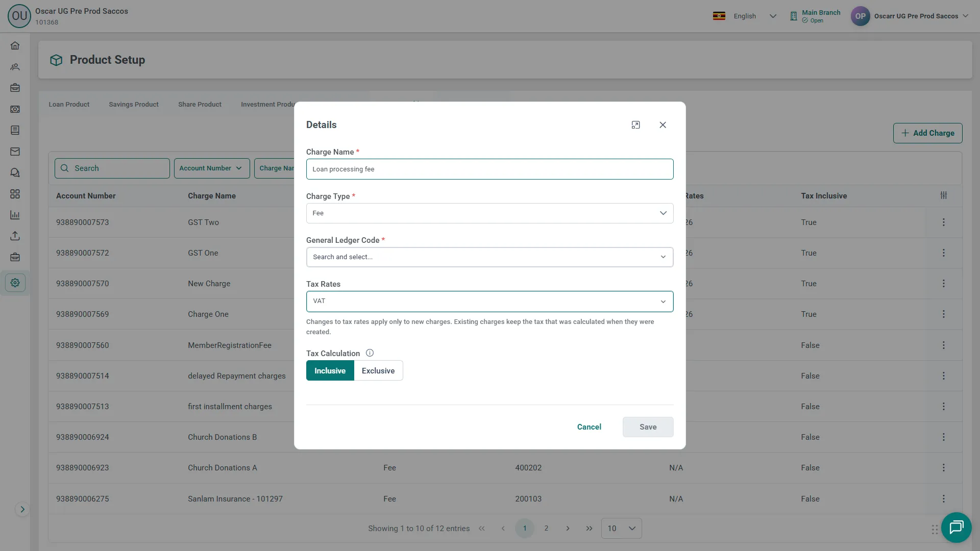Open row actions menu for MemberRegistrationFee
The image size is (980, 551).
point(943,345)
